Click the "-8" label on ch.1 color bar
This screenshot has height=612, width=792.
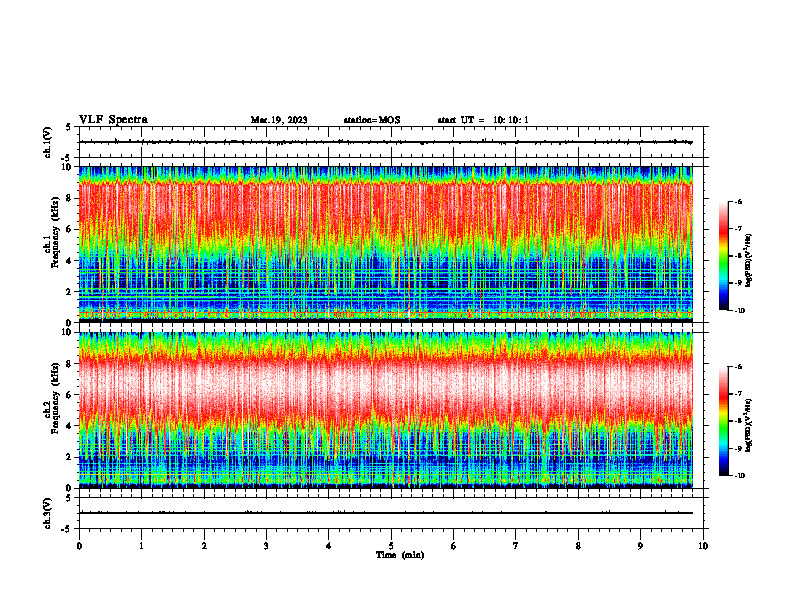[738, 256]
